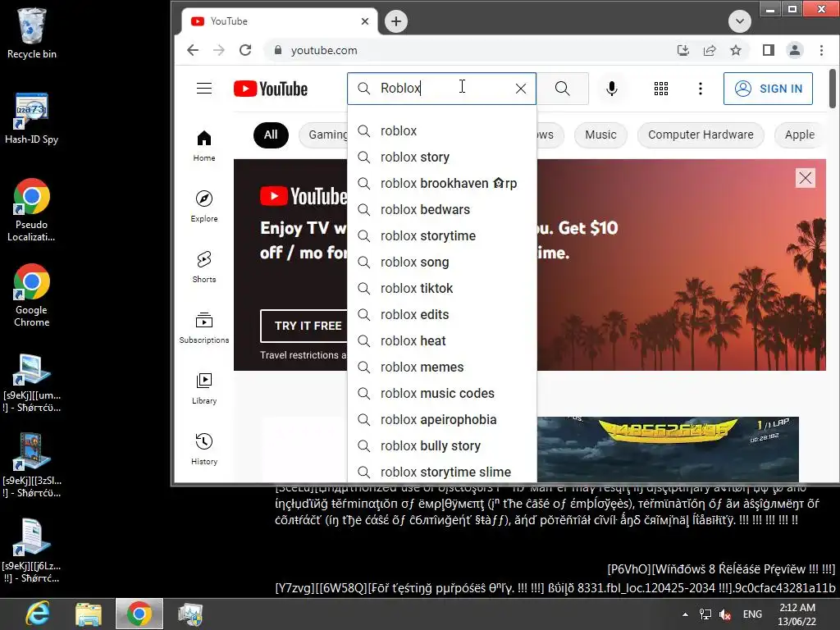Viewport: 840px width, 630px height.
Task: Choose the 'roblox apeirophobia' suggestion
Action: coord(442,419)
